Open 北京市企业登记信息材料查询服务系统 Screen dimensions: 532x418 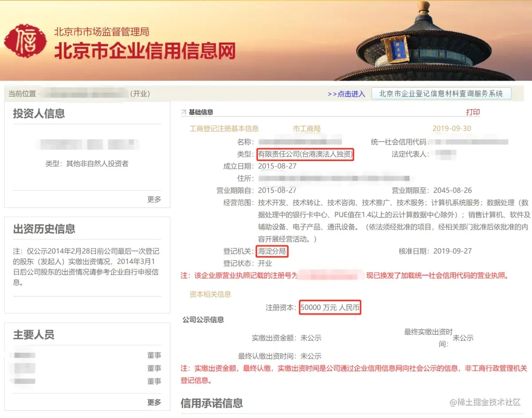point(442,93)
